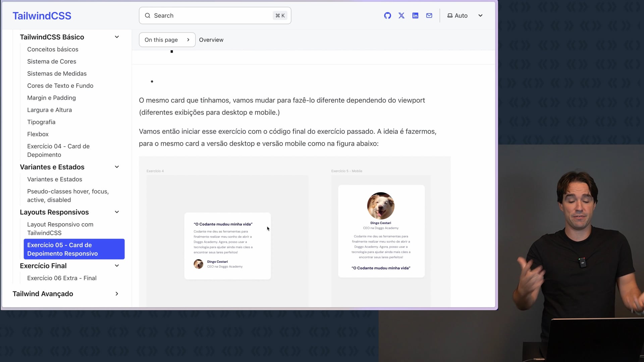
Task: Expand the On this page menu
Action: (x=167, y=40)
